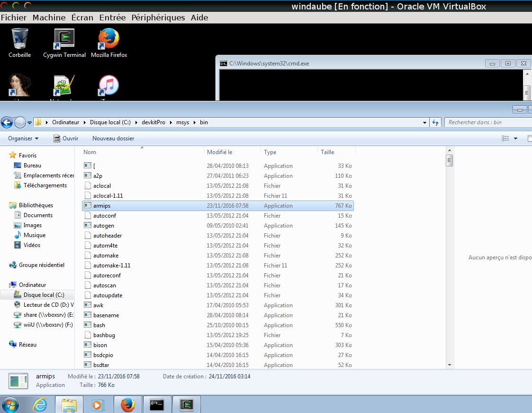Click the Windows Start button
The image size is (532, 413).
pyautogui.click(x=10, y=405)
